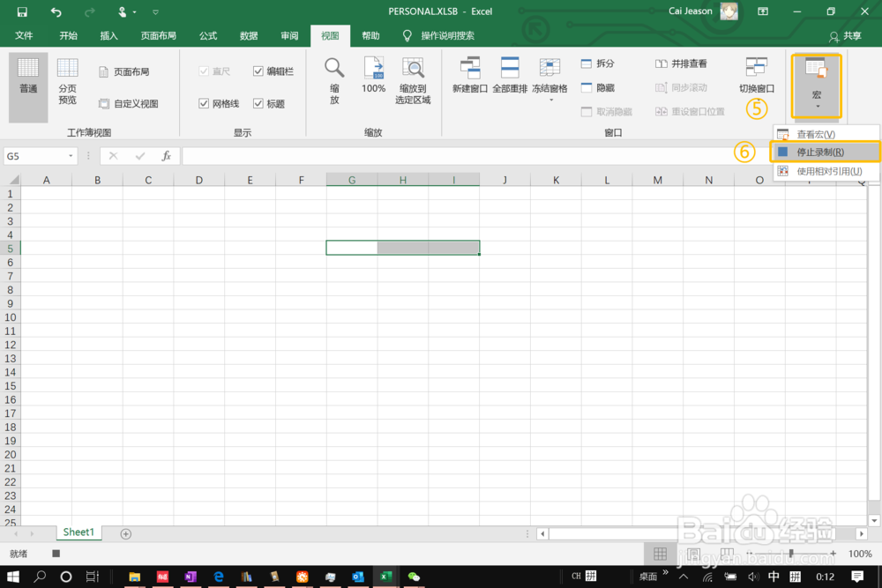Screen dimensions: 882x588
Task: Click the zoom slider in the status bar
Action: [791, 554]
